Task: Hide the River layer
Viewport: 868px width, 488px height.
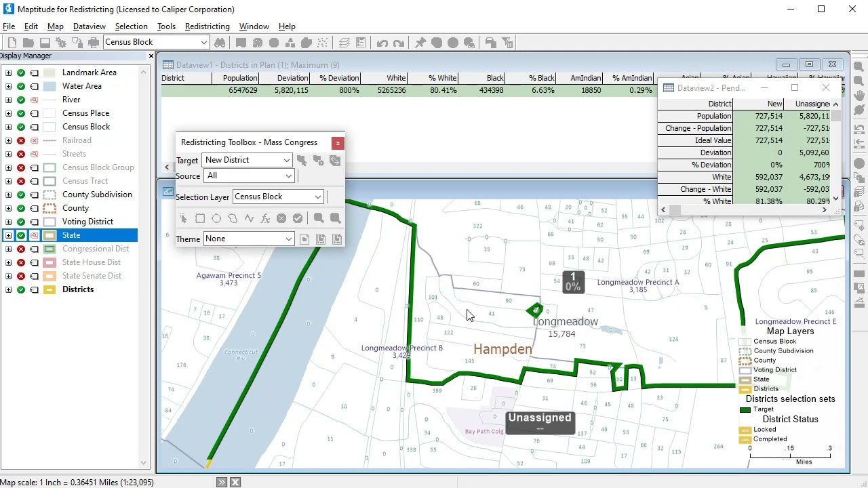Action: (x=21, y=100)
